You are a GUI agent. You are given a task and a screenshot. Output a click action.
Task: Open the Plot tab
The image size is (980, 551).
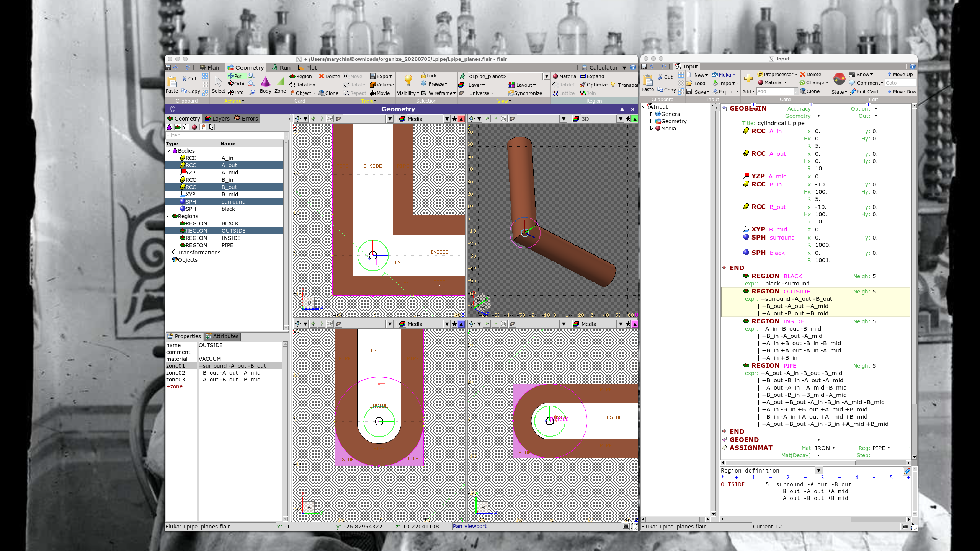pos(307,68)
